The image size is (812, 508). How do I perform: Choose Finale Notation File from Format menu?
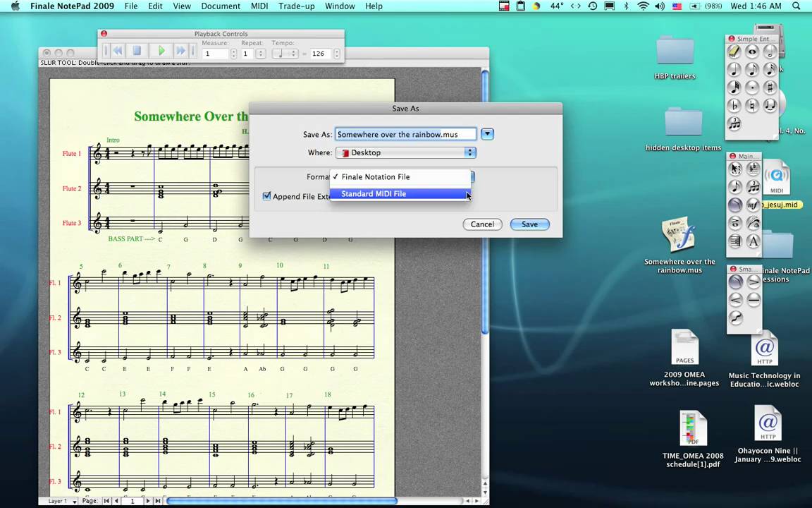point(400,177)
